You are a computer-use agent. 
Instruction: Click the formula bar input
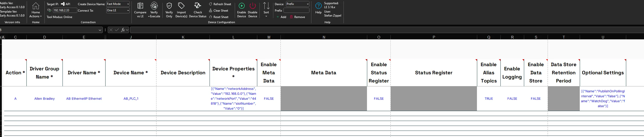click(387, 30)
